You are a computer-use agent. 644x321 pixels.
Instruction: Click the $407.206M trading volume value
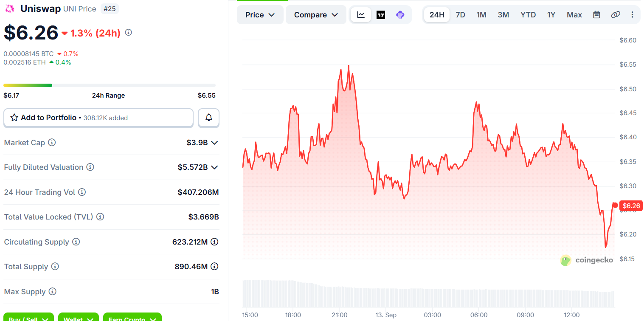click(x=198, y=192)
